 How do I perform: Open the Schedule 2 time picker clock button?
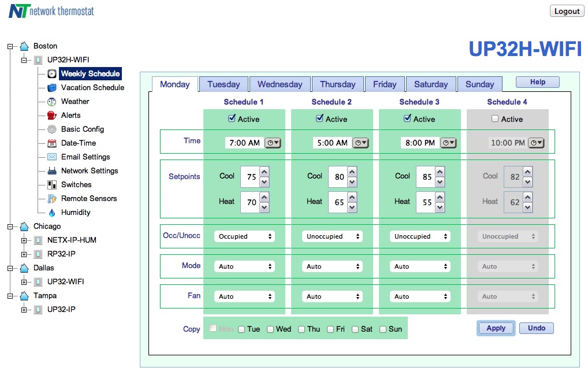coord(360,143)
